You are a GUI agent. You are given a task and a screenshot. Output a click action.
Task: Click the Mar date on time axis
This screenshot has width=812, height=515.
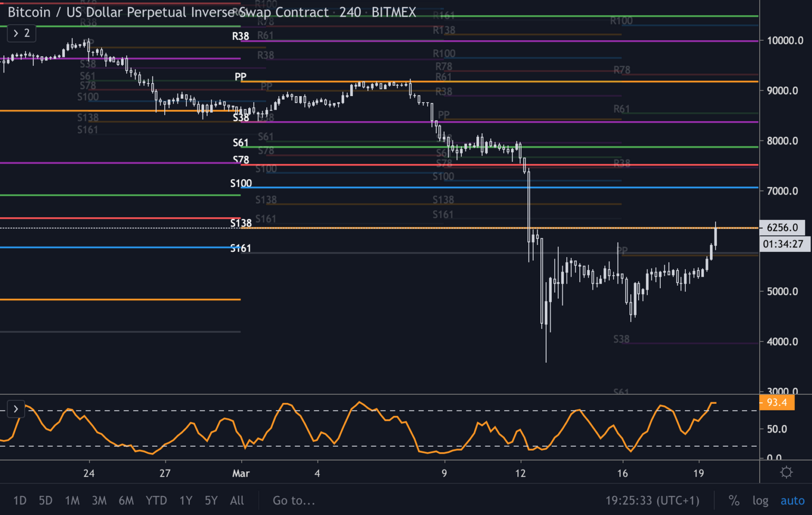[x=241, y=473]
